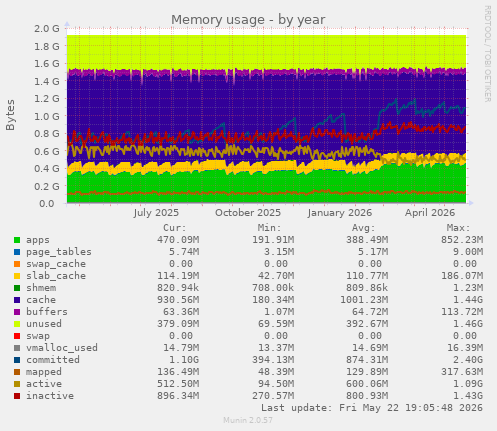Click the lime unused legend swatch
Screen dimensions: 497x431
(x=17, y=324)
